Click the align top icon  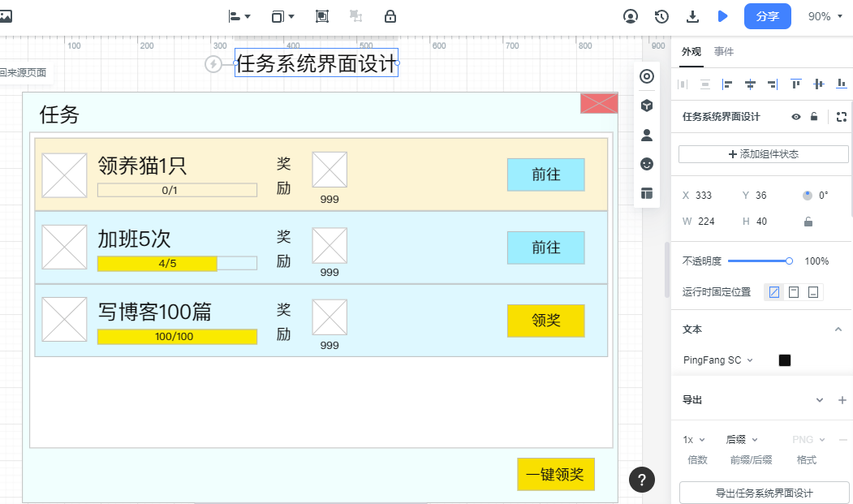pyautogui.click(x=796, y=84)
